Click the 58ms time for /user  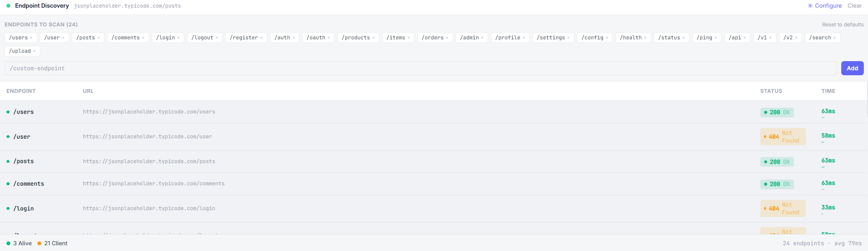[828, 136]
